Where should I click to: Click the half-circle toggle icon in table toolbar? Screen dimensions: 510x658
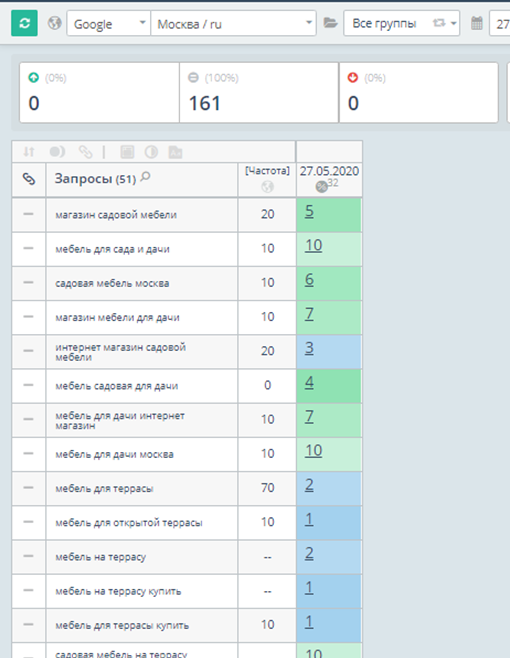click(x=57, y=151)
